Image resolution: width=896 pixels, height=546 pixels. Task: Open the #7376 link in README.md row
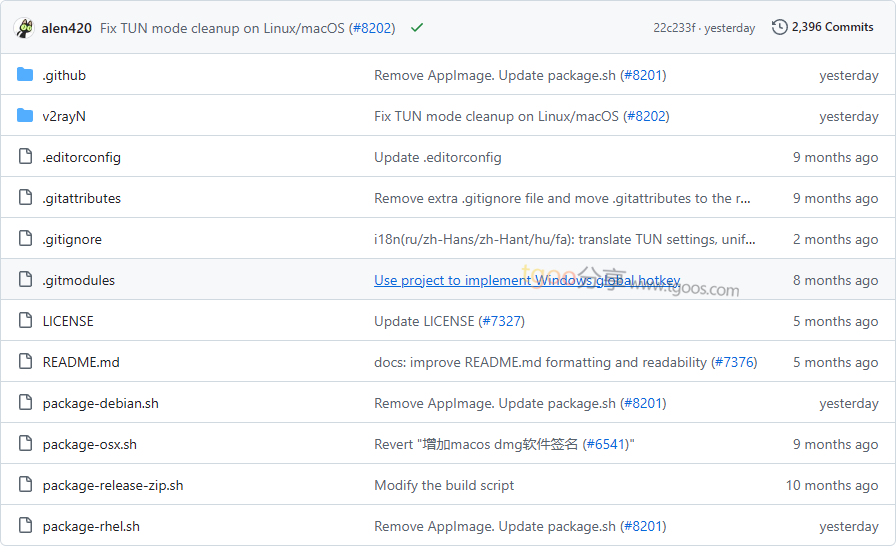pos(734,362)
